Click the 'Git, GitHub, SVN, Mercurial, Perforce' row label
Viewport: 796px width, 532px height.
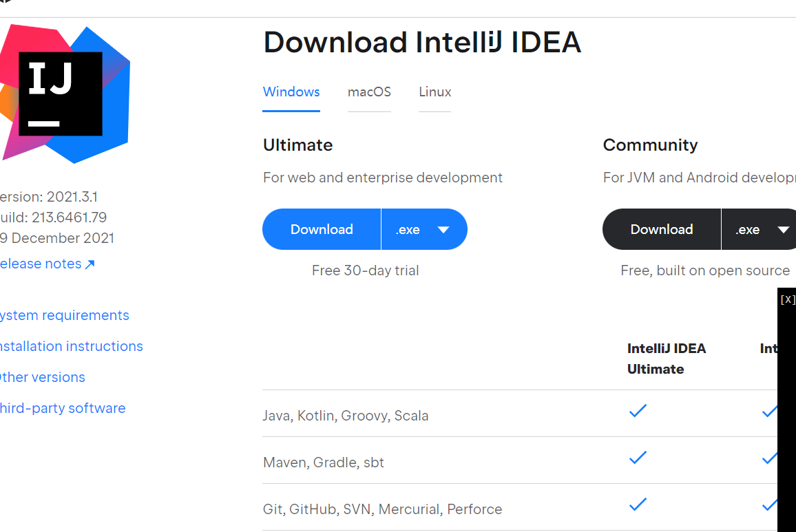coord(382,509)
